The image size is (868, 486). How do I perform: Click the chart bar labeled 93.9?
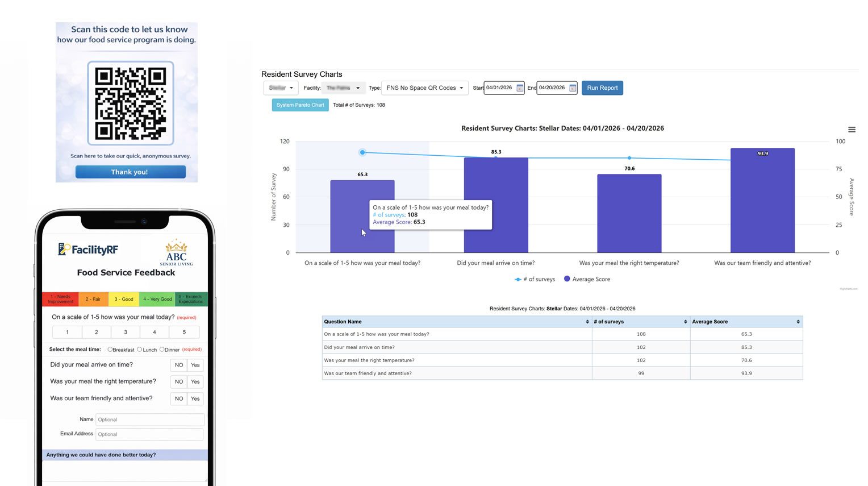point(762,201)
